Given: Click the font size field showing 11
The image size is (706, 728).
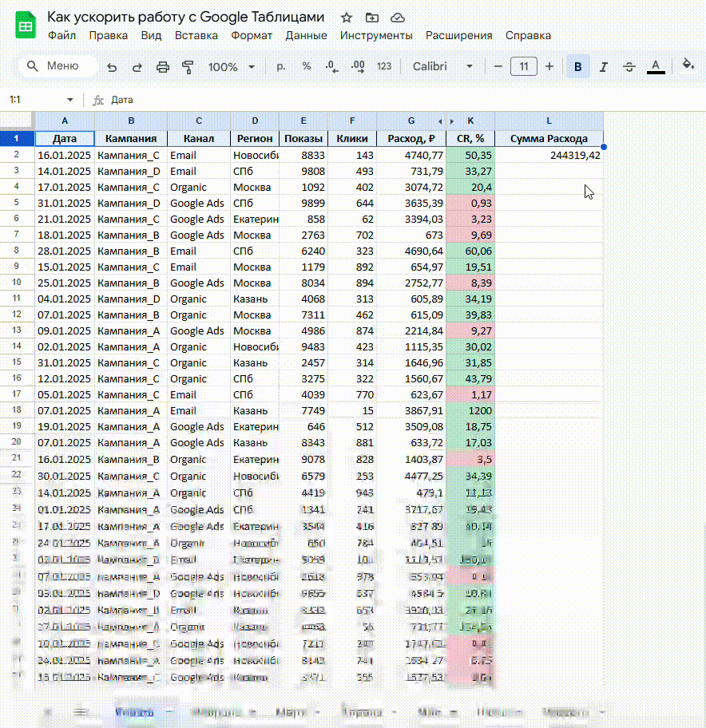Looking at the screenshot, I should coord(524,66).
